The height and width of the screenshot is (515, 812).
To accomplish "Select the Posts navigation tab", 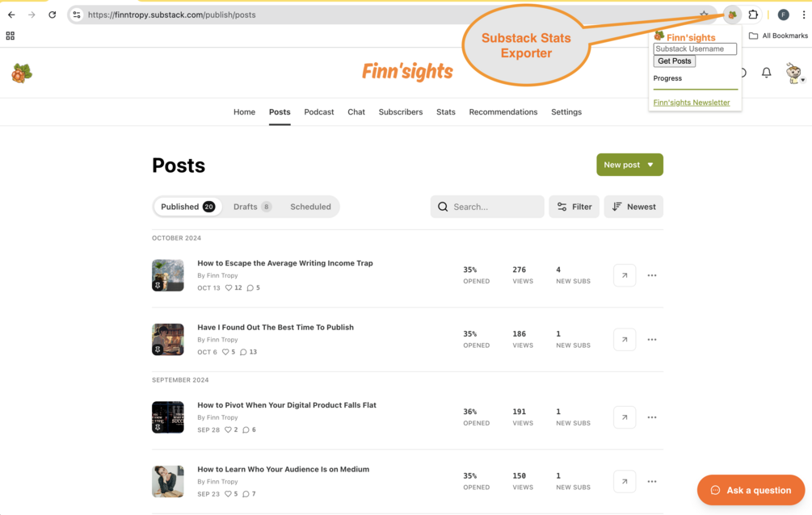I will 280,112.
